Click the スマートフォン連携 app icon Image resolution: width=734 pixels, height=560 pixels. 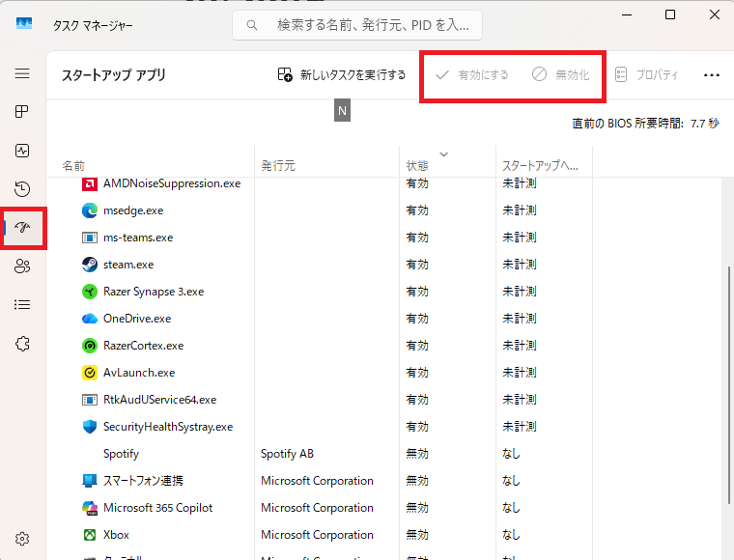coord(90,481)
